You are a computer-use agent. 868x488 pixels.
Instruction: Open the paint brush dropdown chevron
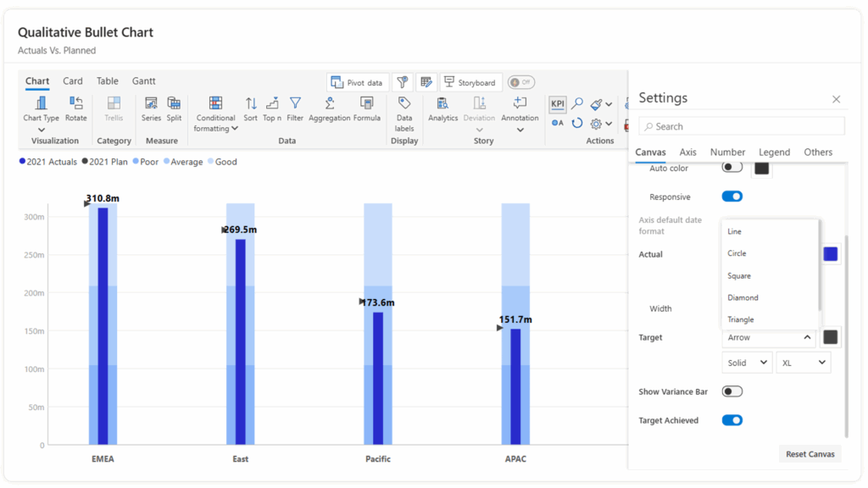point(609,104)
